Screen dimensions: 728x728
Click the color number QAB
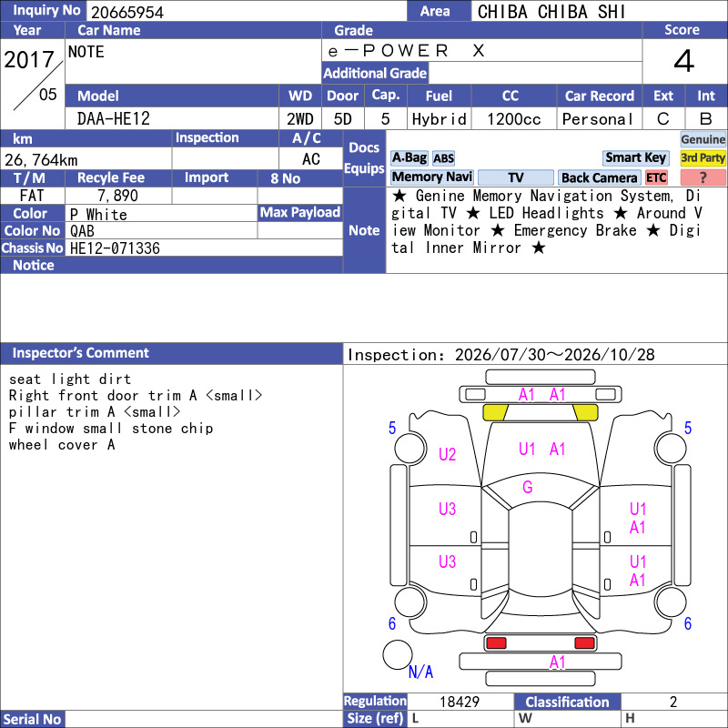tap(82, 231)
